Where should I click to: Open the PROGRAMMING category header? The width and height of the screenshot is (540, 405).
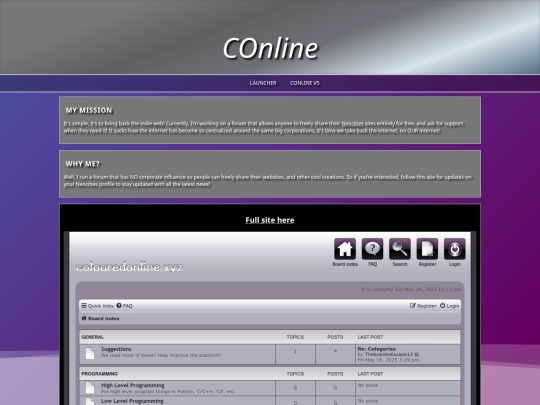[x=100, y=374]
